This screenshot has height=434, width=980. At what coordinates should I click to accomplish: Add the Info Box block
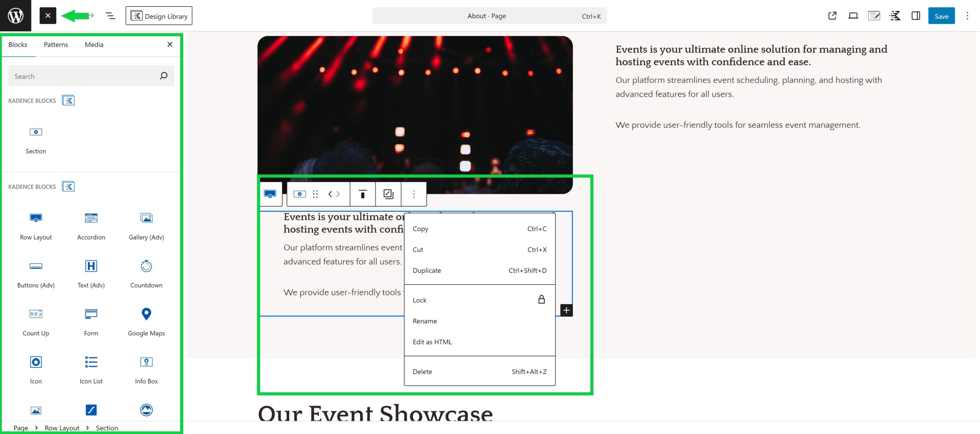[145, 368]
